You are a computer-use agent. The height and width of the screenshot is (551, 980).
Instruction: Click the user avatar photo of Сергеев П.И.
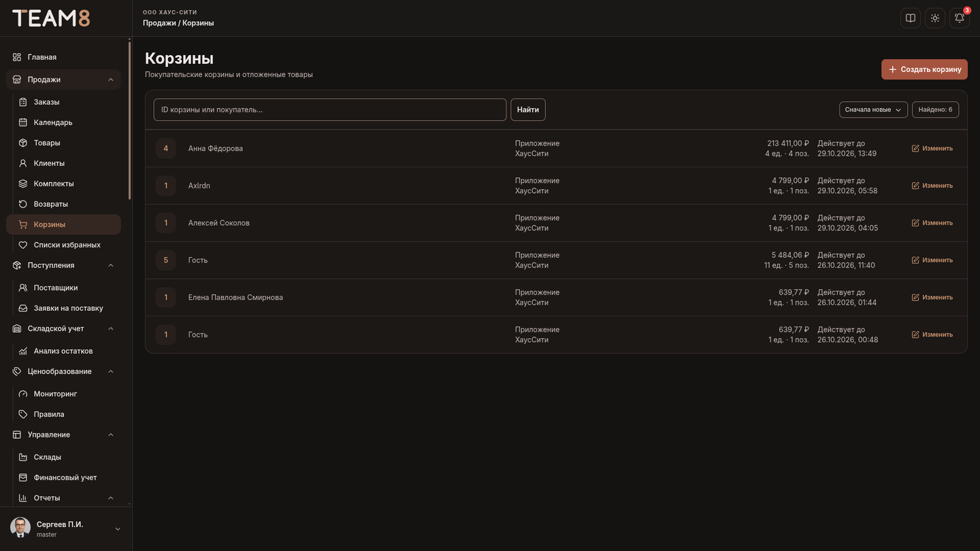20,528
